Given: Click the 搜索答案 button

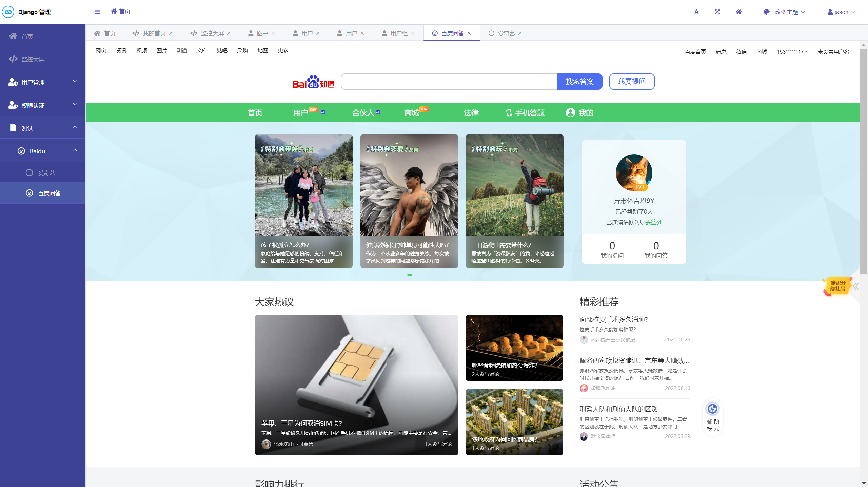Looking at the screenshot, I should click(x=579, y=81).
